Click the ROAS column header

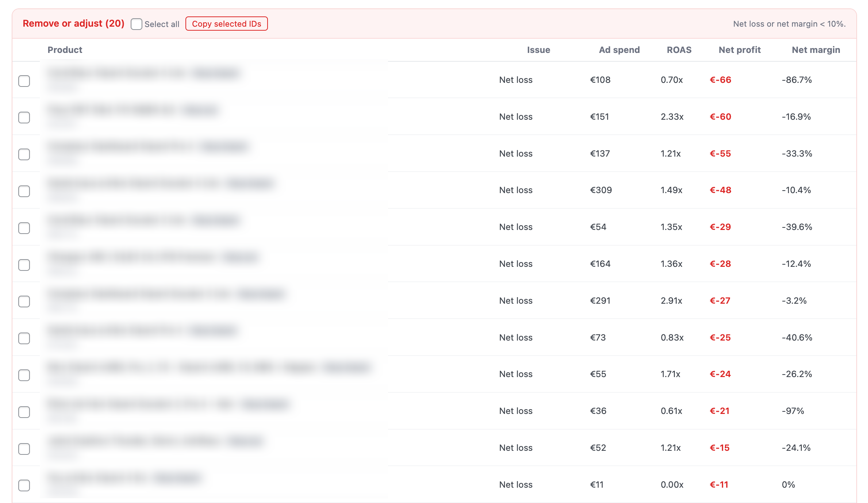679,50
